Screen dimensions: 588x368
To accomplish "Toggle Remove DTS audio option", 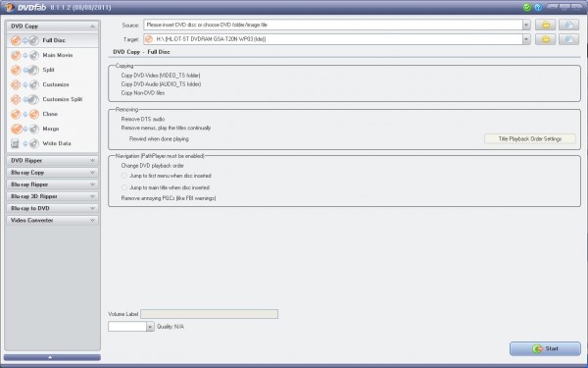I will (x=143, y=119).
